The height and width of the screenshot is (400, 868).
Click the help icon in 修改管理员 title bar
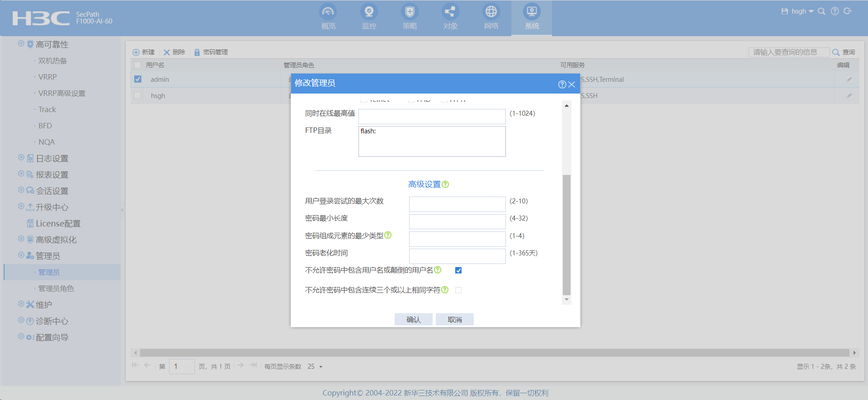[x=562, y=85]
